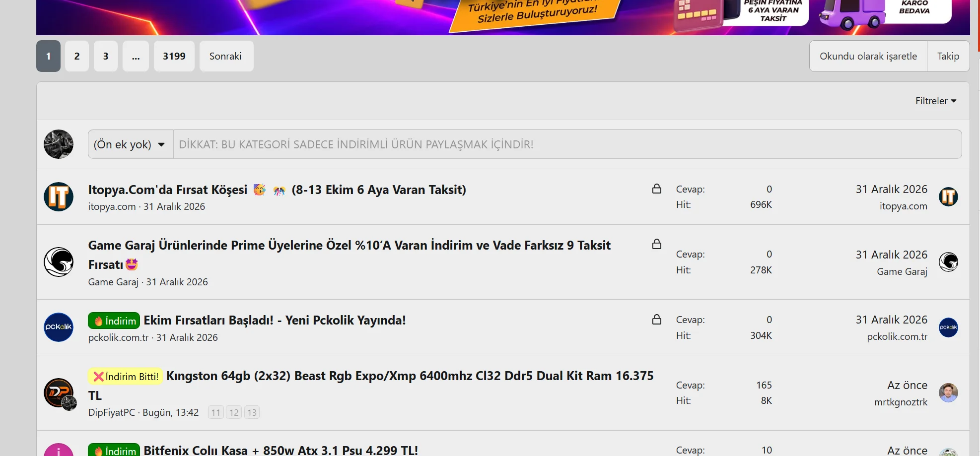Click the top promotional banner
The height and width of the screenshot is (456, 980).
tap(503, 17)
